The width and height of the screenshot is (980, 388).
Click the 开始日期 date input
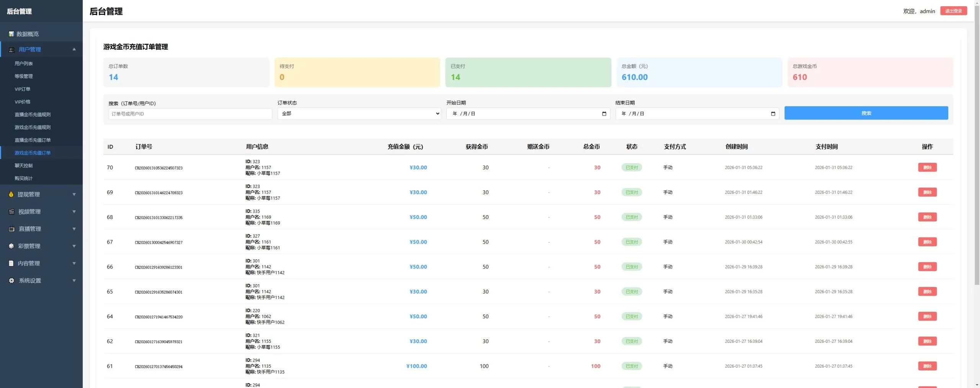click(x=528, y=114)
